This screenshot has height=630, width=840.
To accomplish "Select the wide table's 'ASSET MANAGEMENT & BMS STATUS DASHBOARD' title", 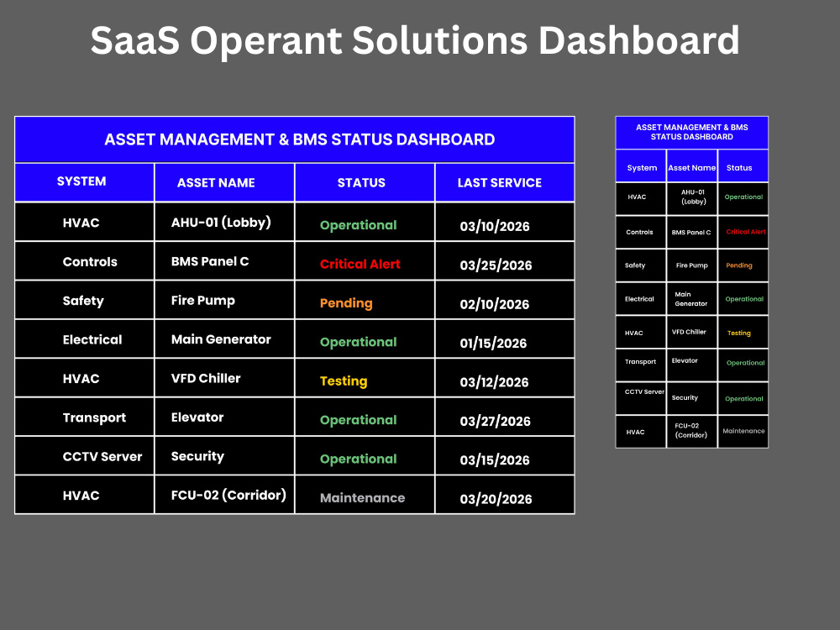I will coord(300,139).
